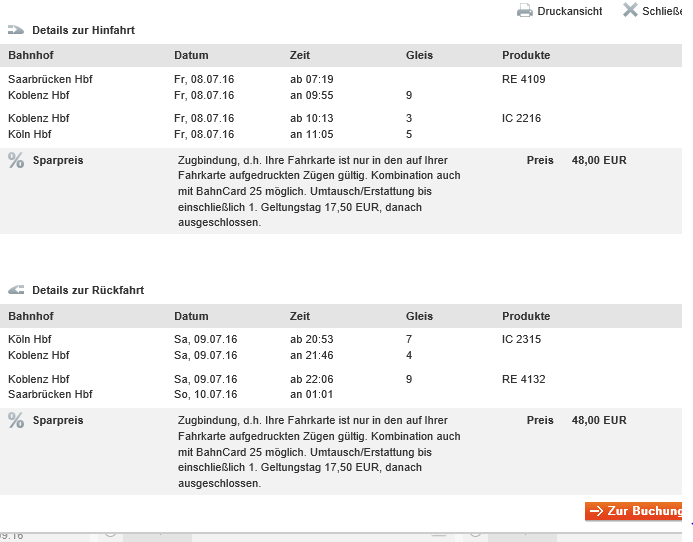Click the Rückfahrt train arrow icon
Image resolution: width=693 pixels, height=542 pixels.
pos(16,290)
